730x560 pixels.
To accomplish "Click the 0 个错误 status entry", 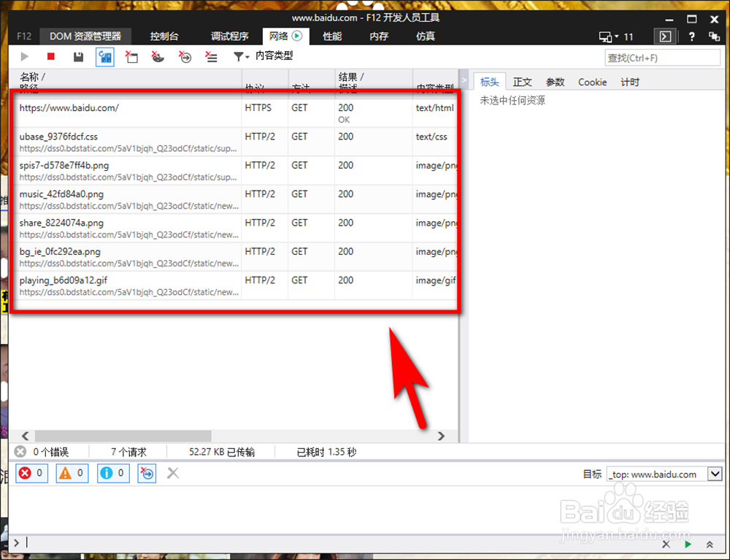I will [x=42, y=451].
